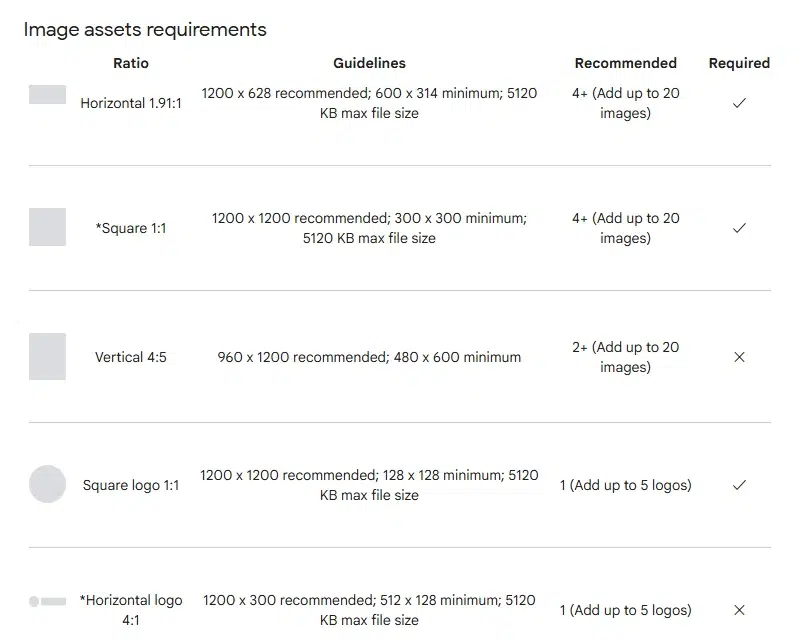Image resolution: width=800 pixels, height=641 pixels.
Task: Click the Square logo 1:1 required checkmark
Action: pos(739,485)
